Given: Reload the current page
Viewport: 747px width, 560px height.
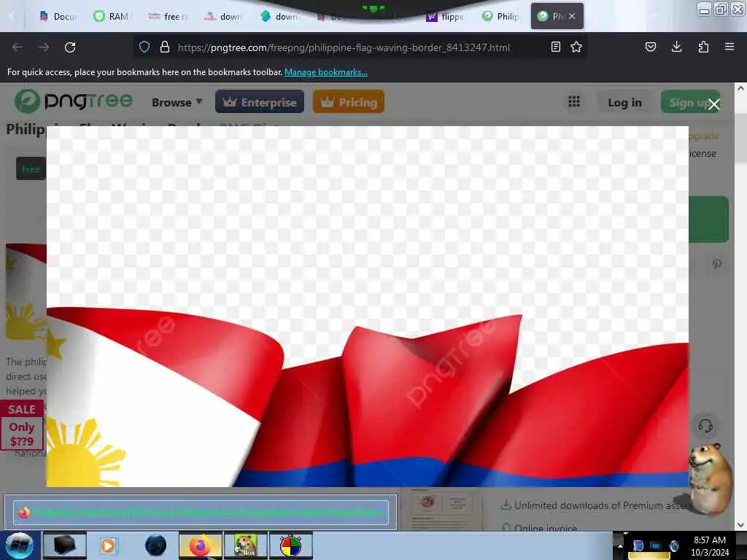Looking at the screenshot, I should point(70,47).
